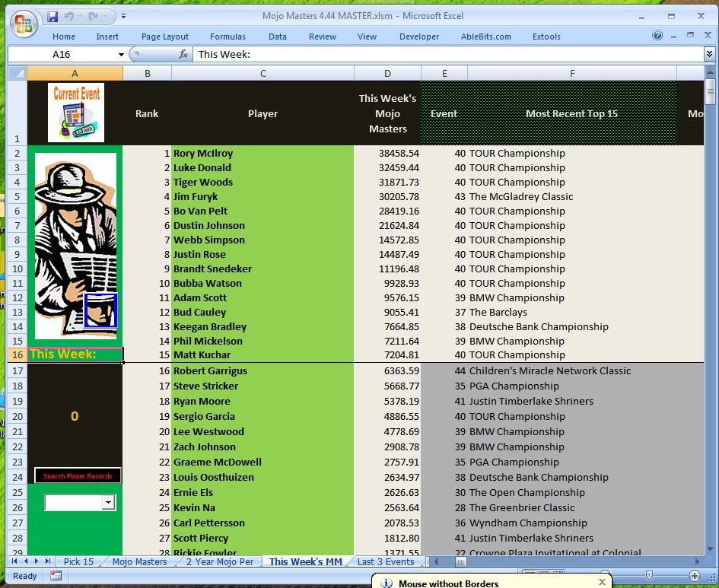Select row 16 header
The height and width of the screenshot is (588, 719).
[17, 354]
